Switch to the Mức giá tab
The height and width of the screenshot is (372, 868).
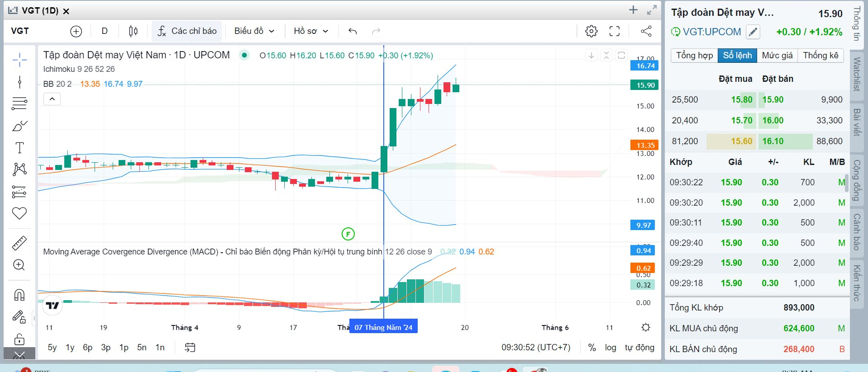point(777,55)
